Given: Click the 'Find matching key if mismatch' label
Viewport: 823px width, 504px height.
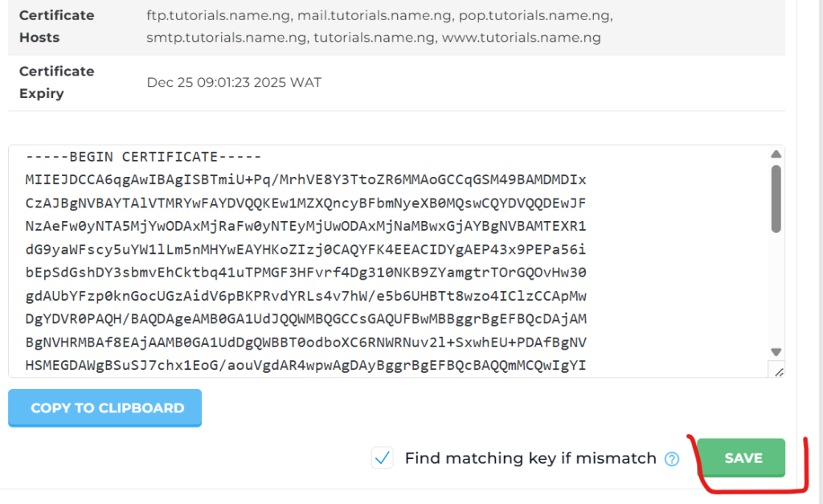Looking at the screenshot, I should [x=530, y=458].
